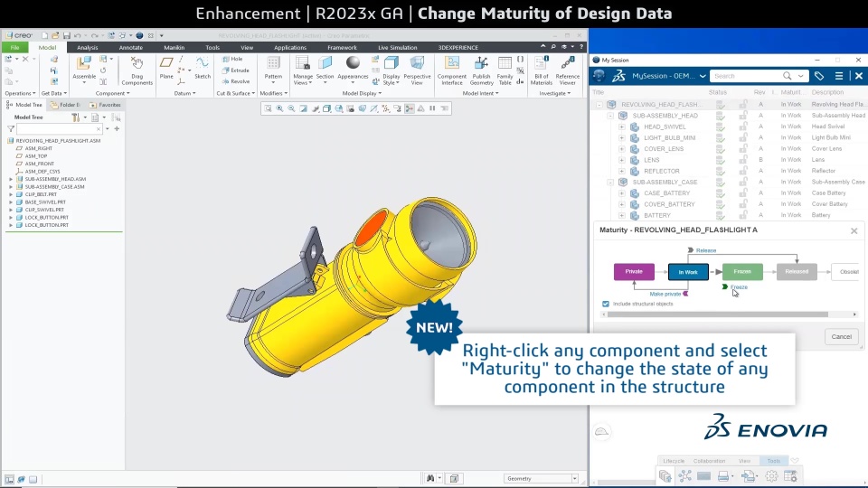Image resolution: width=868 pixels, height=488 pixels.
Task: Select the Revolve tool
Action: [236, 81]
